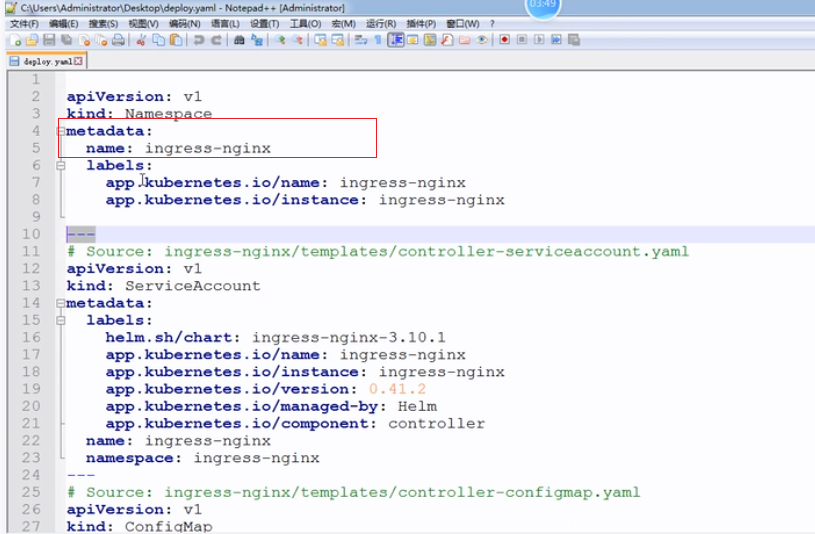Image resolution: width=815 pixels, height=534 pixels.
Task: Open a file using the Open folder icon
Action: pos(32,40)
